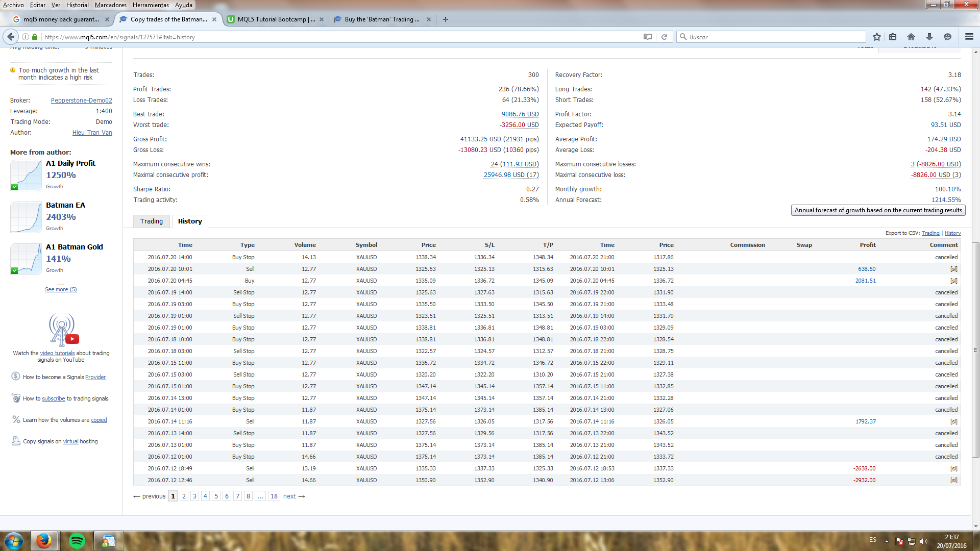
Task: Bookmark this page with star icon
Action: pos(877,37)
